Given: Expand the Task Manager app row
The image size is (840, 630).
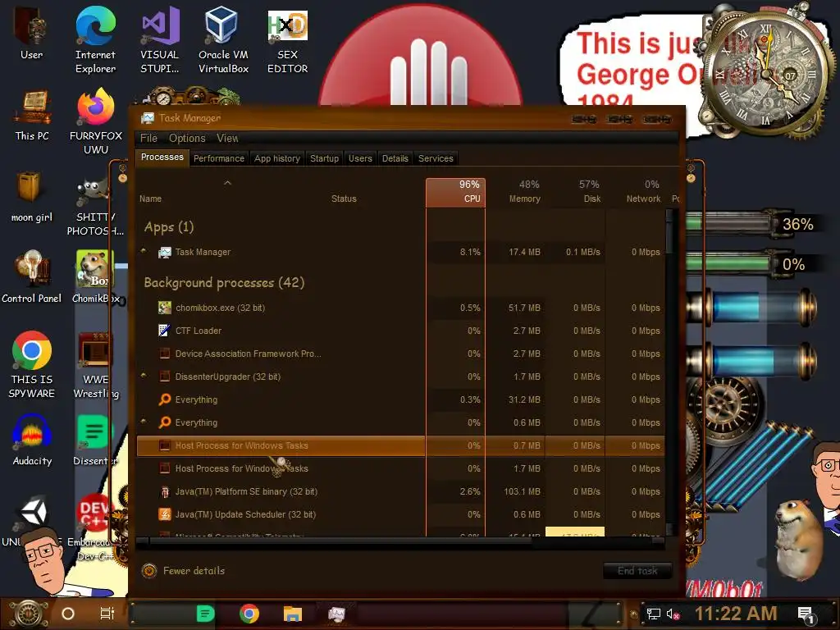Looking at the screenshot, I should click(x=143, y=251).
